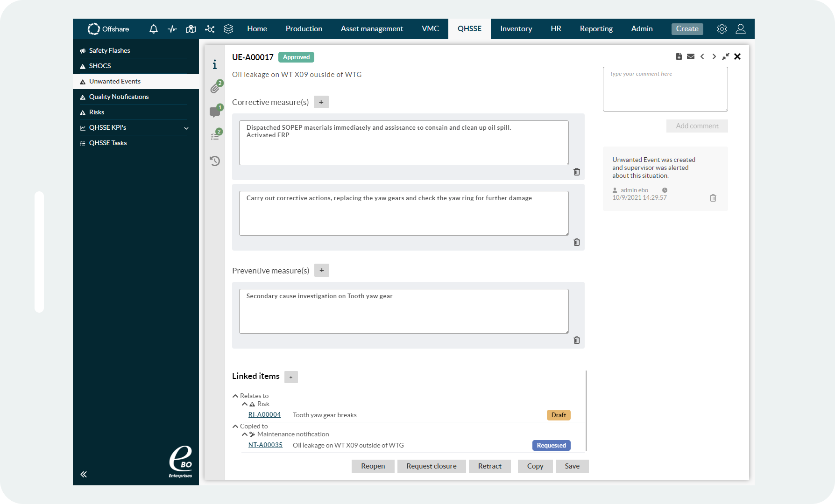The image size is (835, 504).
Task: Go to previous record arrow
Action: click(702, 56)
